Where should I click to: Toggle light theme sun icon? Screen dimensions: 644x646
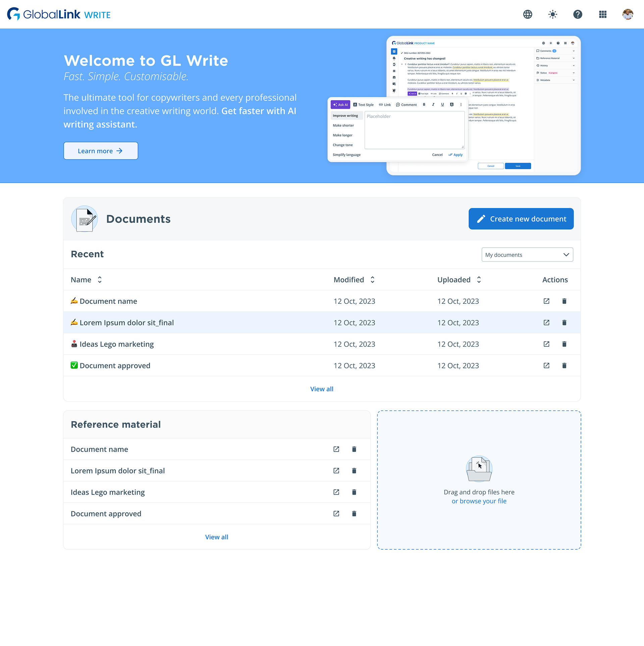click(553, 14)
